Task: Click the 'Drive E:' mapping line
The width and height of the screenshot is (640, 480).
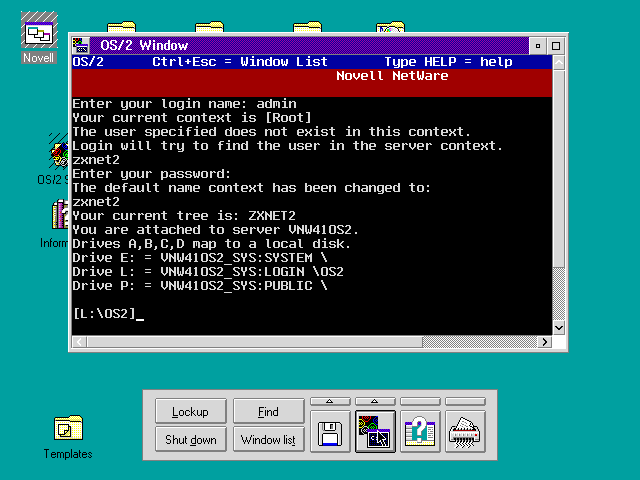Action: 200,258
